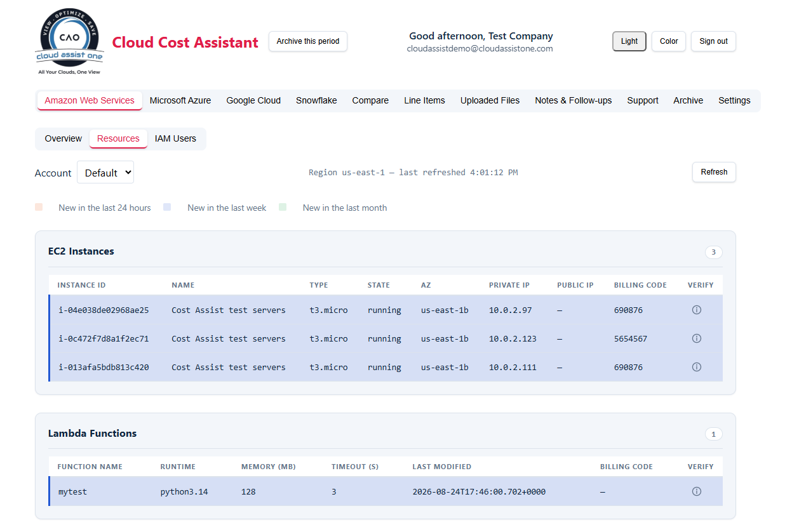Open the Account dropdown showing Default
785x532 pixels.
click(x=105, y=172)
